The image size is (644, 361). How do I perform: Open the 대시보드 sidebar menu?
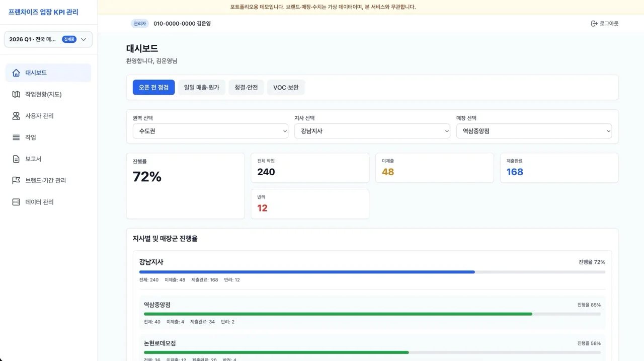[48, 73]
